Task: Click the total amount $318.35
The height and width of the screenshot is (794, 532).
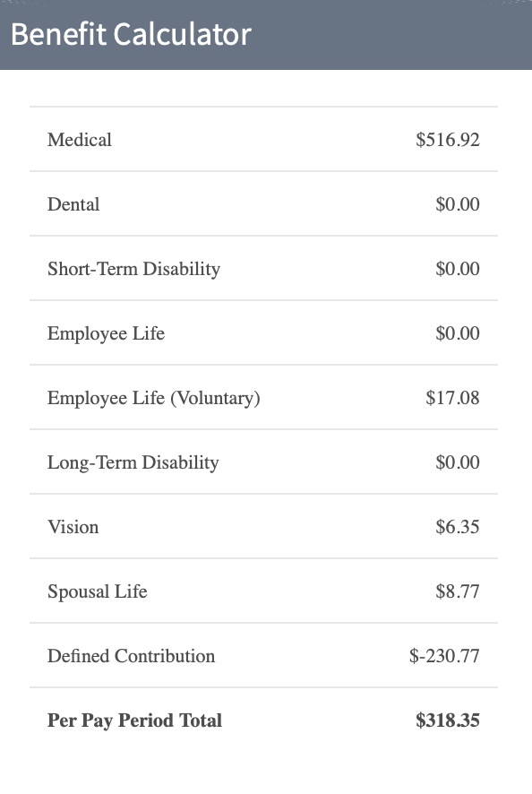Action: [448, 721]
